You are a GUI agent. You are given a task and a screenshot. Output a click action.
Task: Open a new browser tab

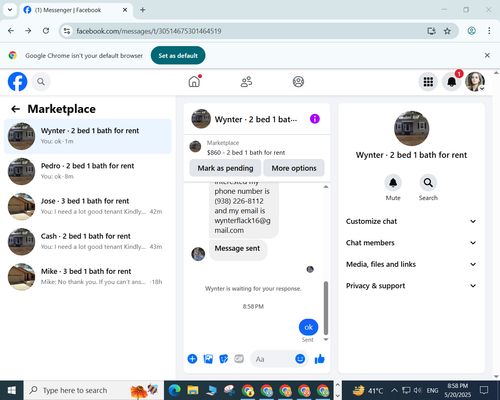(143, 10)
